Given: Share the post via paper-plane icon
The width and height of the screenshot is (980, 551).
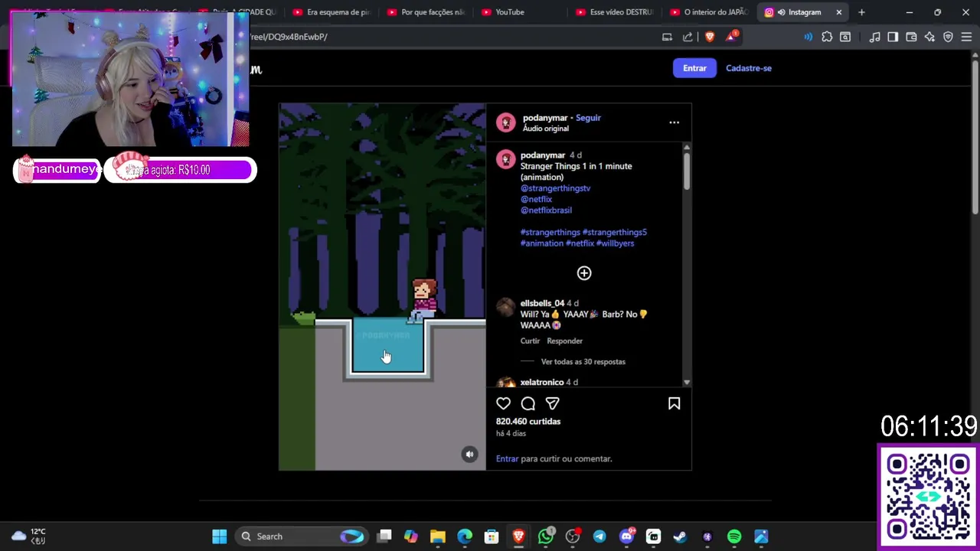Looking at the screenshot, I should click(x=552, y=403).
